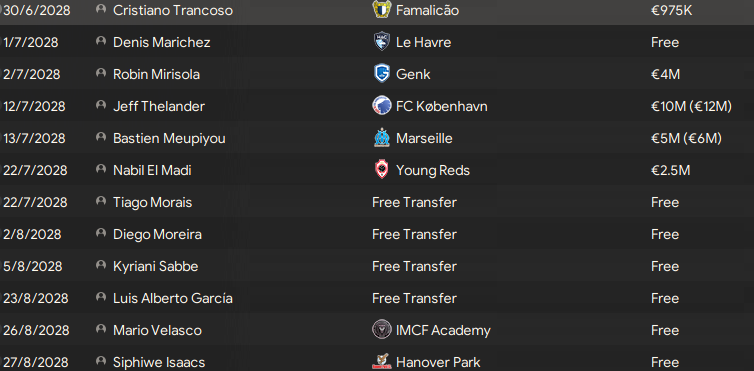Screen dimensions: 754x371
Task: Click the Le Havre club badge
Action: point(382,42)
